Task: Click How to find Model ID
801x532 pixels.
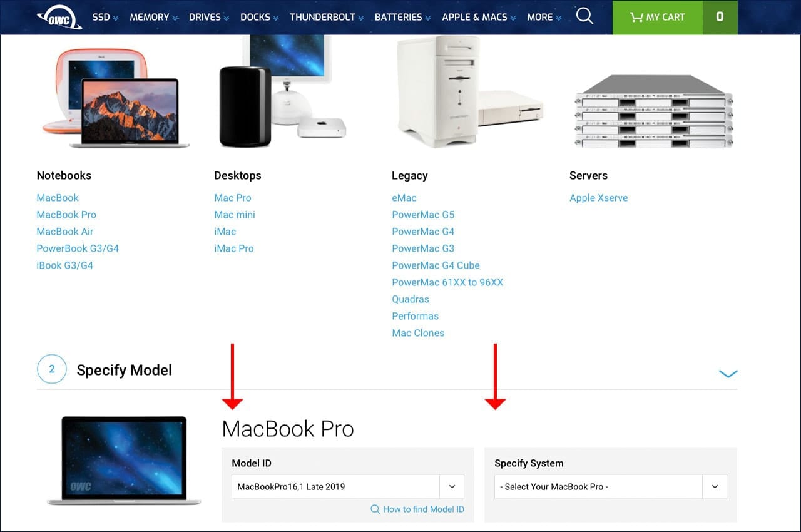Action: point(417,509)
